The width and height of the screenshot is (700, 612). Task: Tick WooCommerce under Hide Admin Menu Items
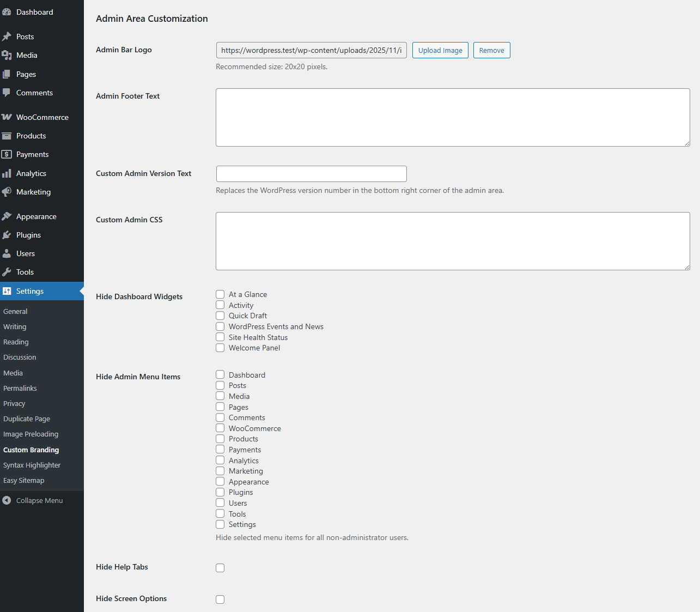220,428
